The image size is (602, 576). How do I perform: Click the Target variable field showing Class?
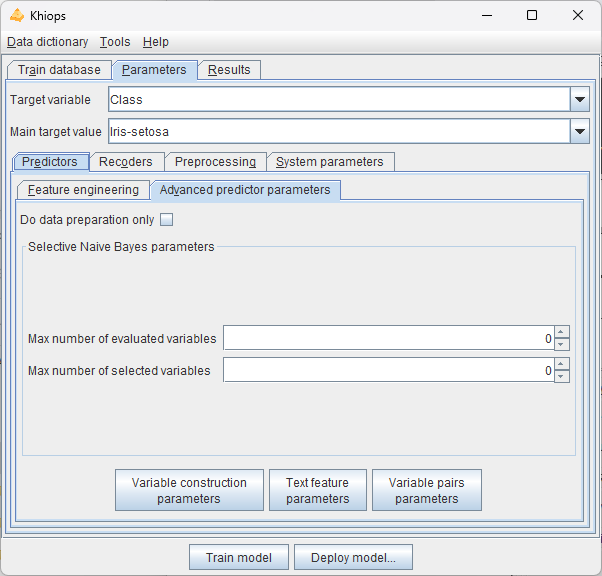pyautogui.click(x=339, y=99)
